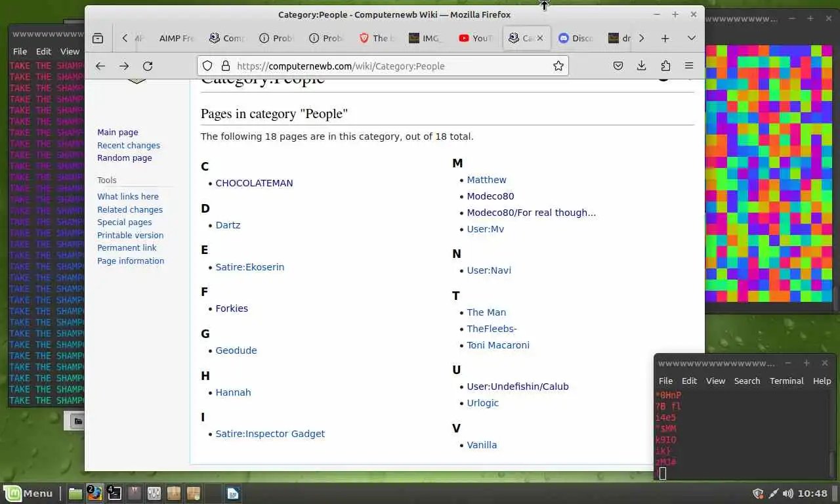
Task: Open Satire:Inspector Gadget page
Action: [270, 434]
